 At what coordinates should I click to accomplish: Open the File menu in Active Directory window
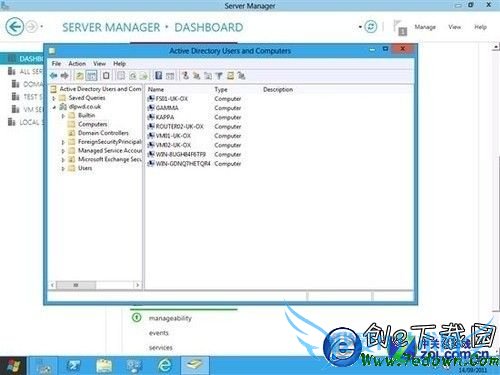[x=56, y=63]
